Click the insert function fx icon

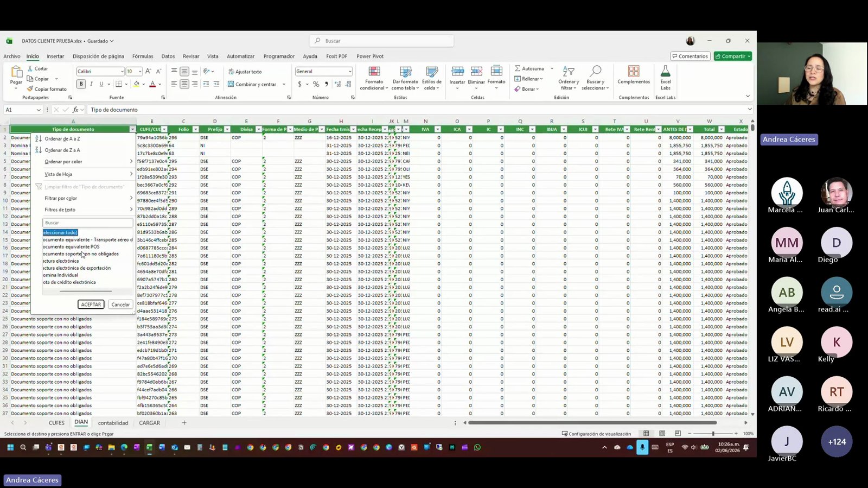click(75, 110)
